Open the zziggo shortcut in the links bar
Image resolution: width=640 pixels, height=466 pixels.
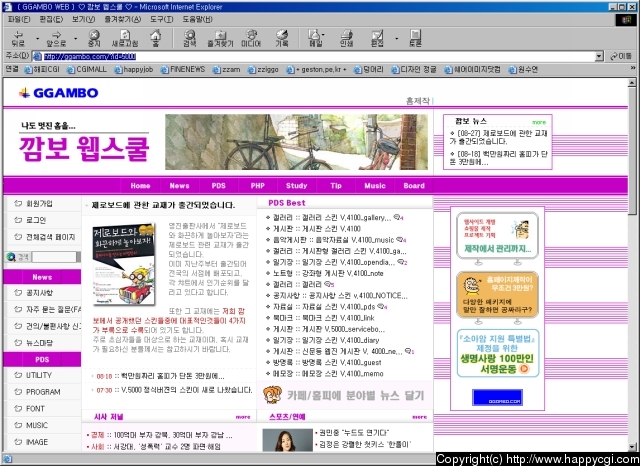[x=263, y=70]
